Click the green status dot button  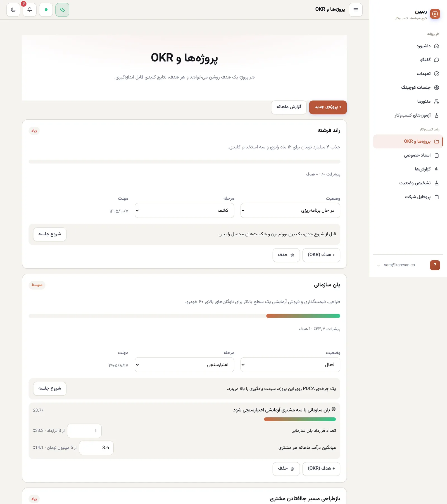click(46, 10)
